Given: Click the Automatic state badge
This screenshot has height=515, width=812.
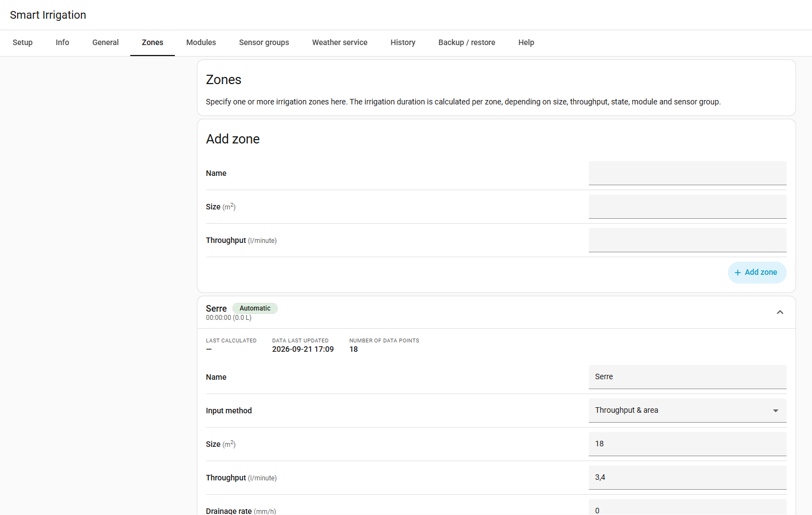Looking at the screenshot, I should pos(255,308).
